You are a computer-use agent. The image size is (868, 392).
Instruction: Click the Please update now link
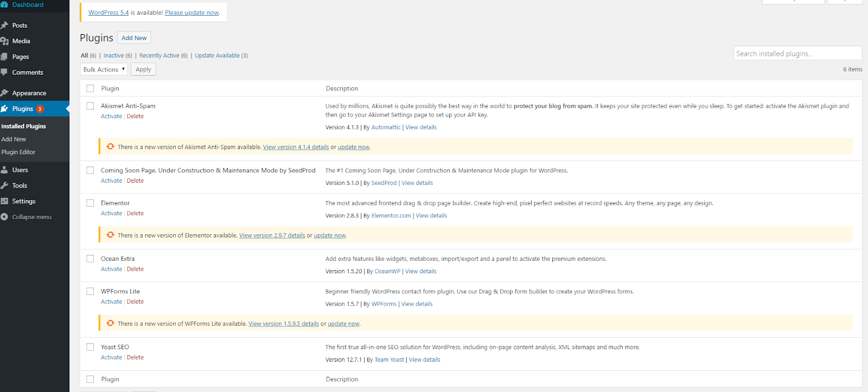point(192,12)
